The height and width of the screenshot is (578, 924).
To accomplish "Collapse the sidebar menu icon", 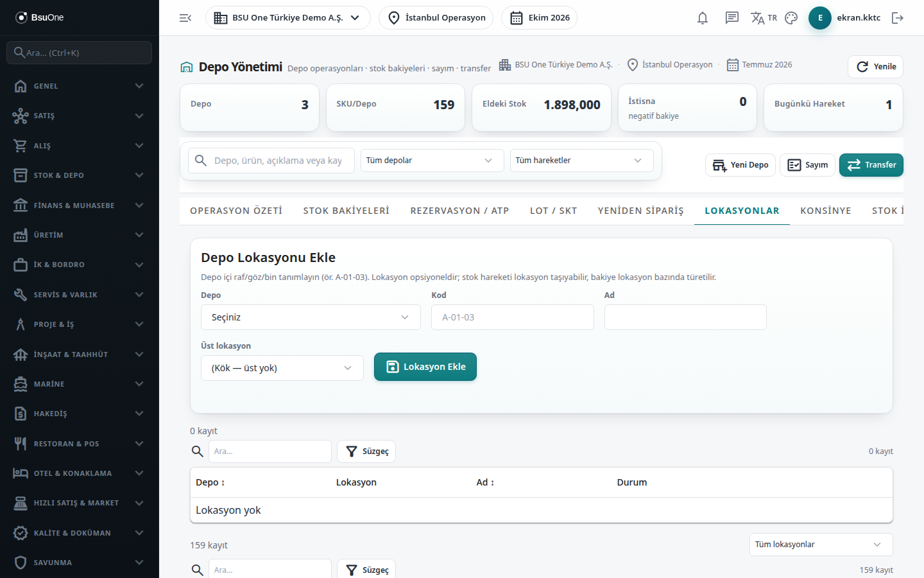I will [x=185, y=18].
